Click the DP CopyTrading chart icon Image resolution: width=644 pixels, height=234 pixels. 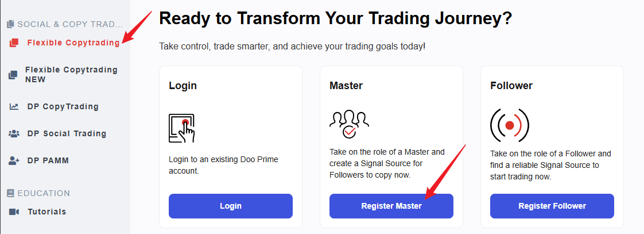coord(14,106)
